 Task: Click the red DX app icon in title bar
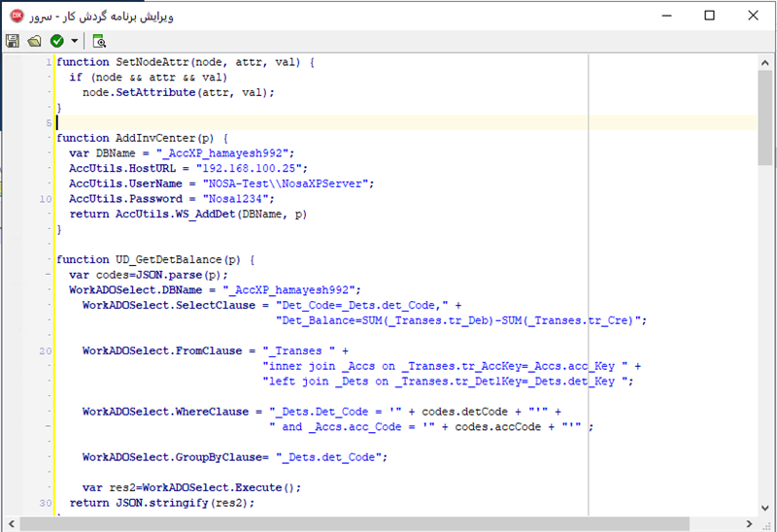tap(17, 16)
